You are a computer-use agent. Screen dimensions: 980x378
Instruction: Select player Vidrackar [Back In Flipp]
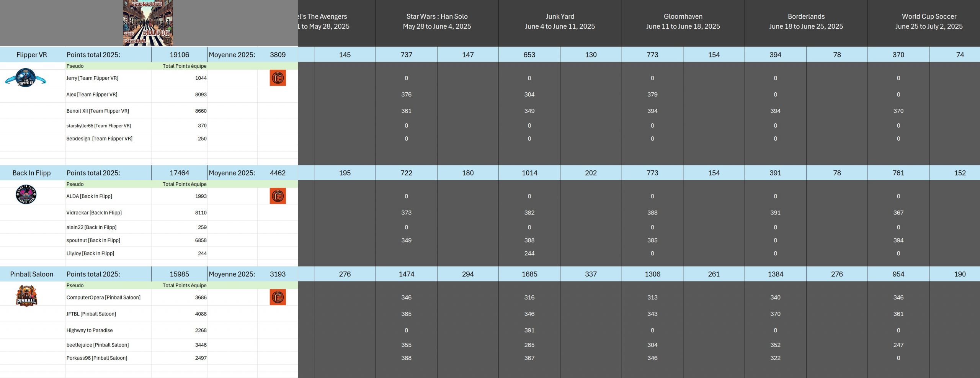94,213
